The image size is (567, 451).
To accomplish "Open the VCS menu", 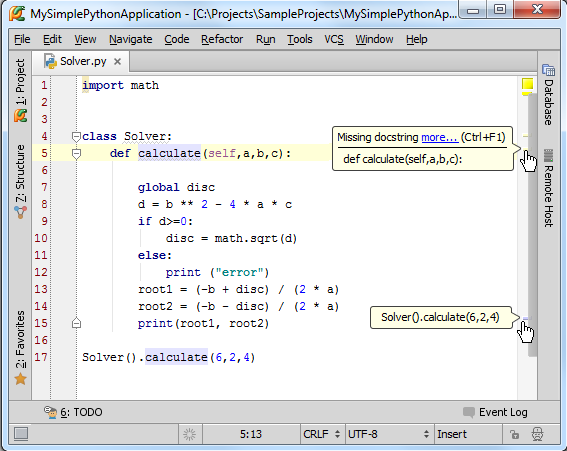I will [334, 39].
